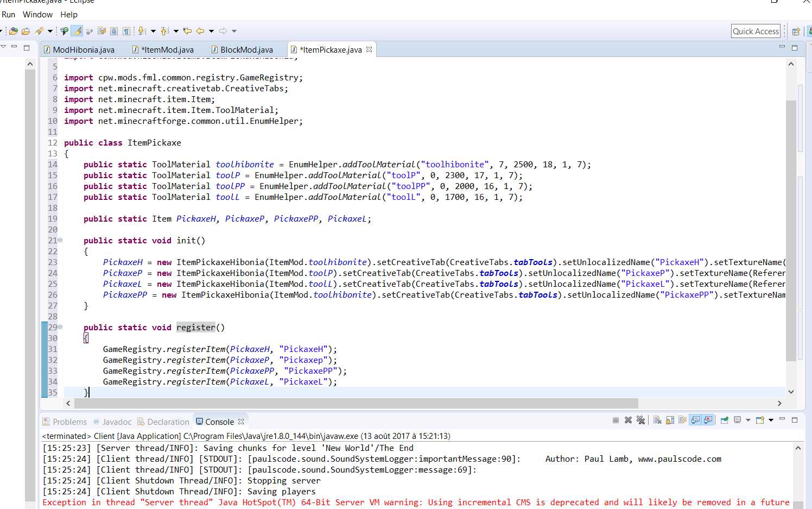The height and width of the screenshot is (509, 812).
Task: Minimize the editor area
Action: tap(782, 47)
